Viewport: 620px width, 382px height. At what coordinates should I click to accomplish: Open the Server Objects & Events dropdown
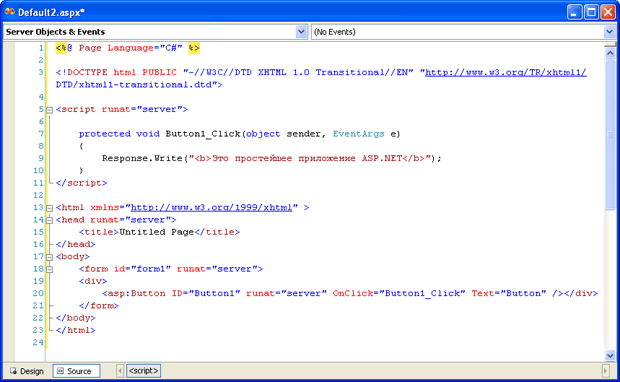click(x=302, y=32)
